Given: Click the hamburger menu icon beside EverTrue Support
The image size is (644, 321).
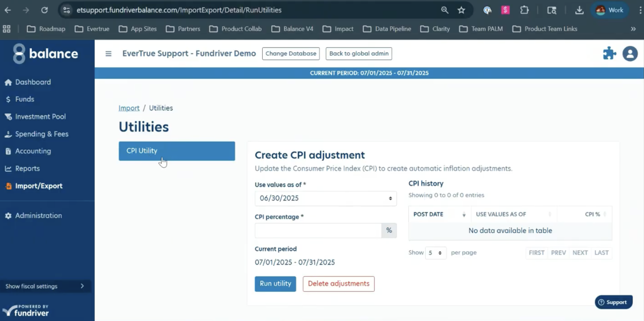Looking at the screenshot, I should pos(108,54).
